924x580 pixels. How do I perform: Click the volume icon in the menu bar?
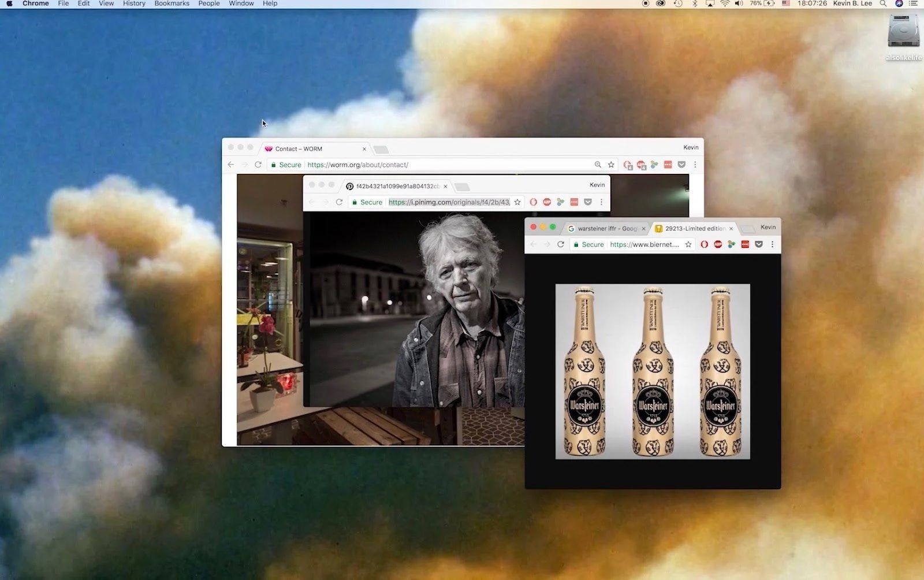coord(739,3)
